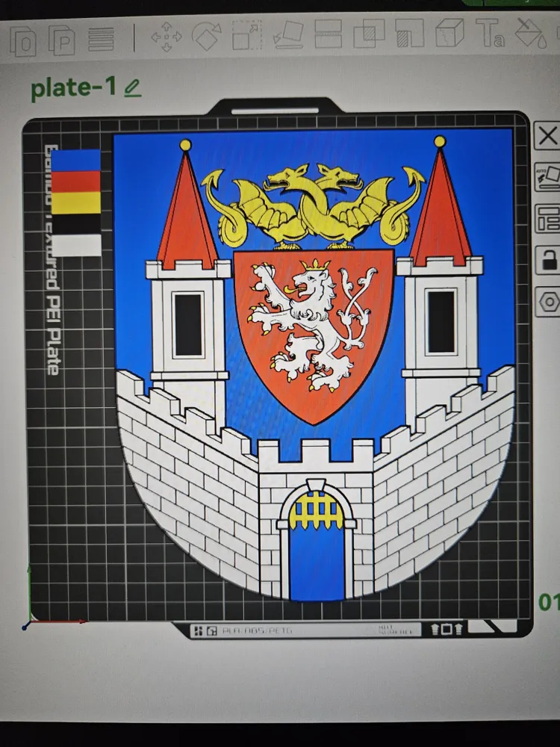The height and width of the screenshot is (747, 560).
Task: Open the Mesh Boolean tool
Action: coord(369,34)
